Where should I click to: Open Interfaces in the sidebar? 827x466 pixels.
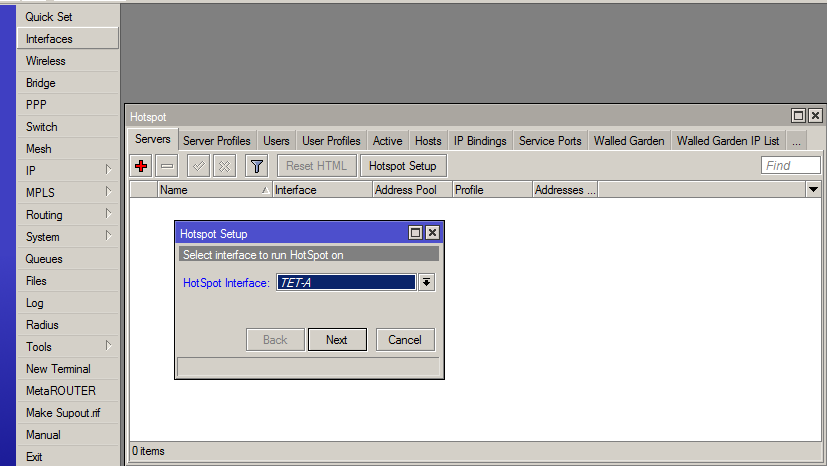[x=68, y=39]
